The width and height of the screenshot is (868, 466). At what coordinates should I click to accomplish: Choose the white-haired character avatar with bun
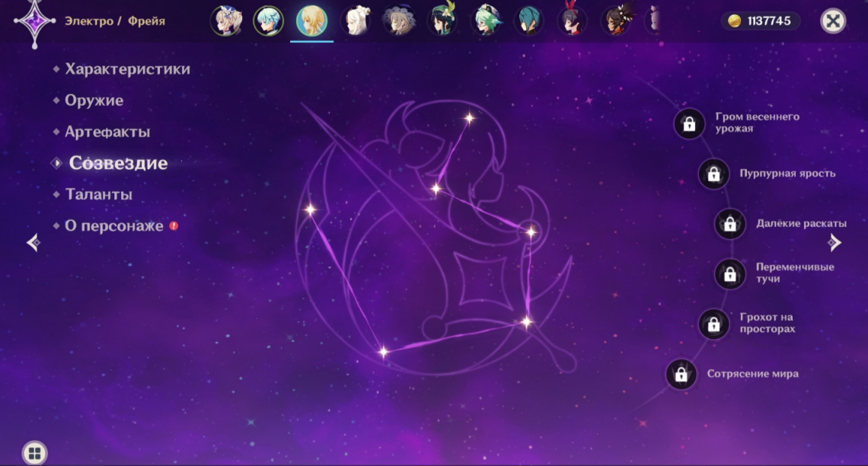coord(355,21)
